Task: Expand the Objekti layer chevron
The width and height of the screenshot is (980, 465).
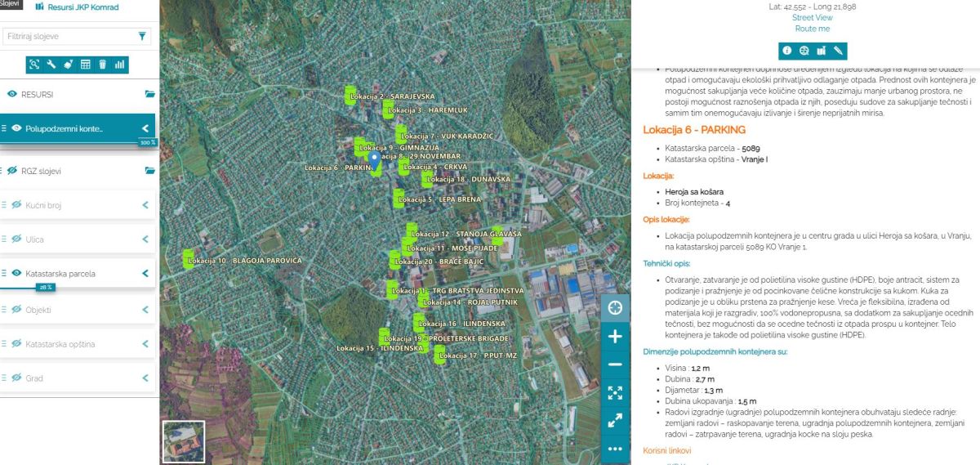Action: coord(145,310)
